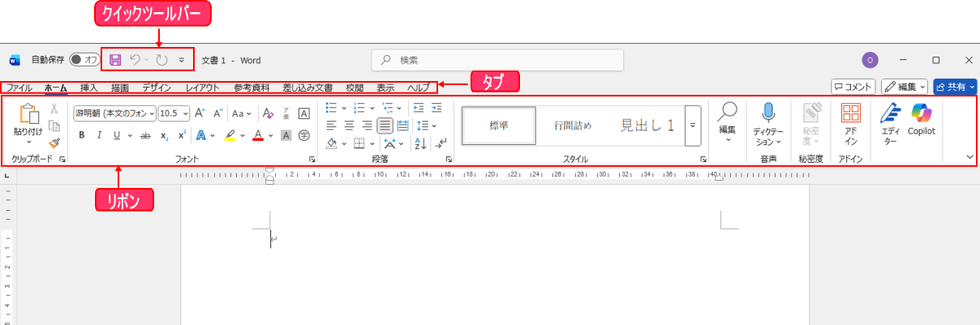Viewport: 980px width, 325px height.
Task: Toggle superscript formatting
Action: coord(182,135)
